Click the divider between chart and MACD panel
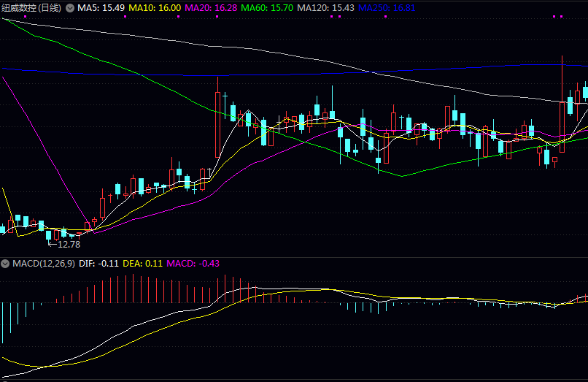 coord(294,257)
